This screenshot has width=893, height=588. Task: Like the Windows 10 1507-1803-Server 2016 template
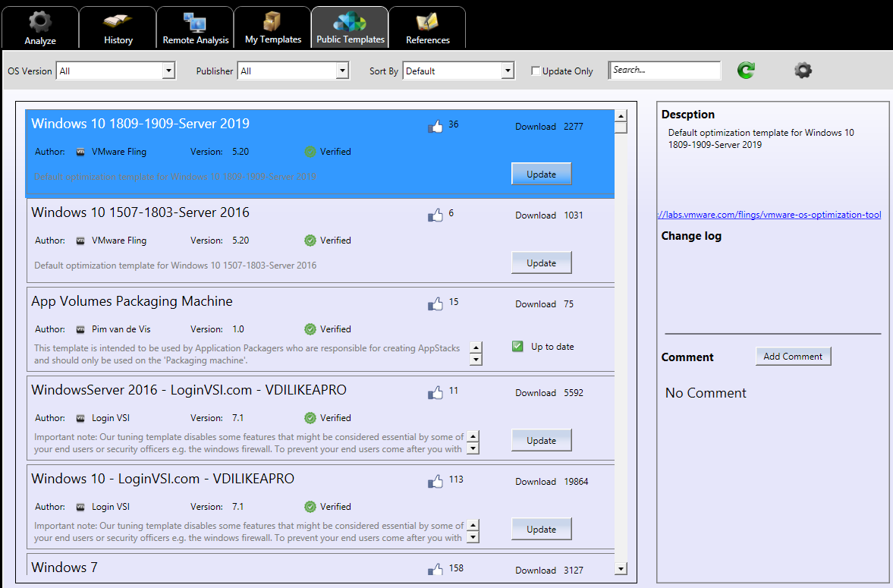pyautogui.click(x=435, y=215)
